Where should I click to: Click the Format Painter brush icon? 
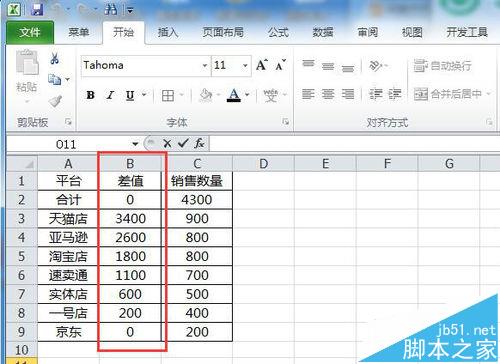(x=55, y=101)
